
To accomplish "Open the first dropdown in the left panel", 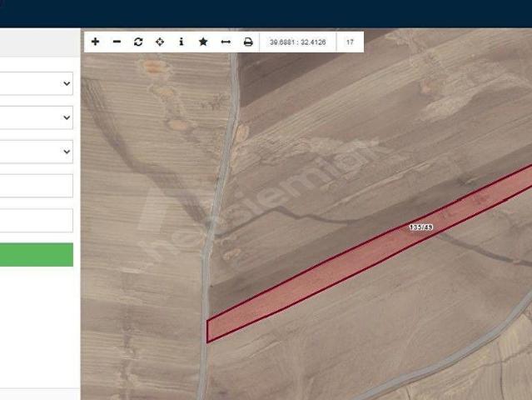I will (x=37, y=83).
